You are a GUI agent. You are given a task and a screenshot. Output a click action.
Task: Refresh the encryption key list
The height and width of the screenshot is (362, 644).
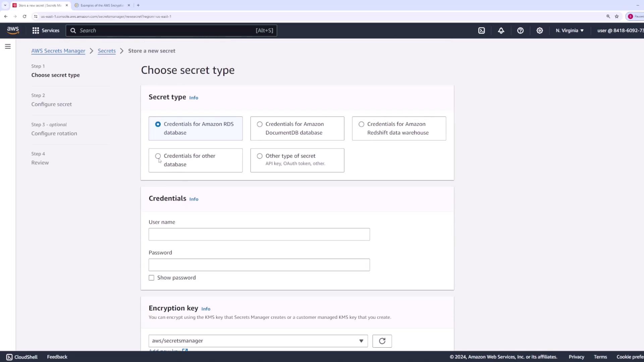pyautogui.click(x=382, y=341)
